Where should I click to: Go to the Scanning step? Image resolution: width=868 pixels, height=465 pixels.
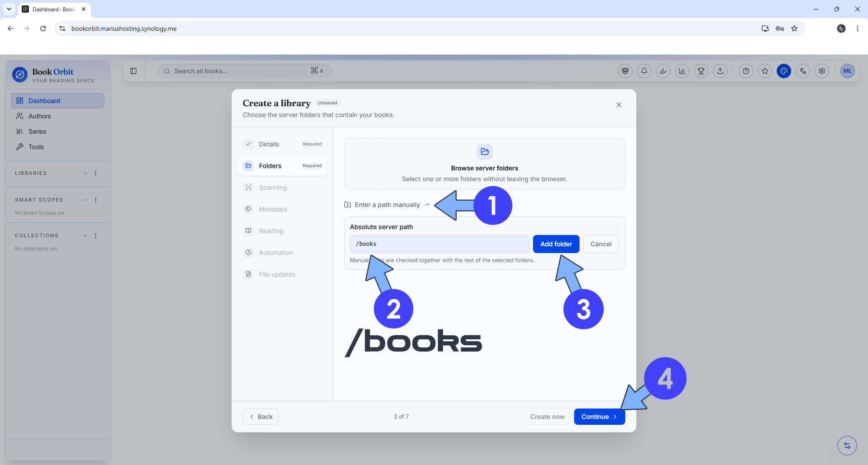click(282, 188)
